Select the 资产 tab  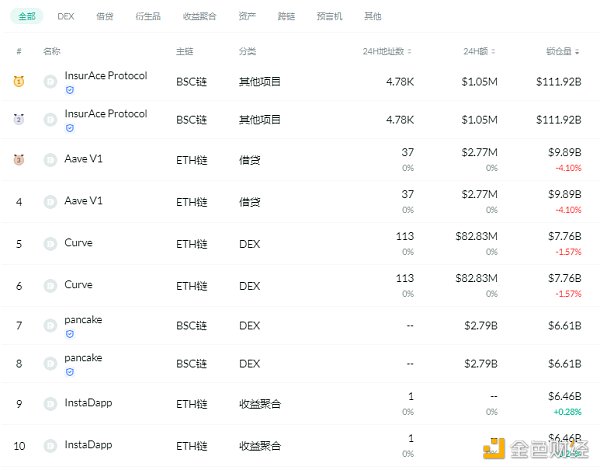click(247, 16)
